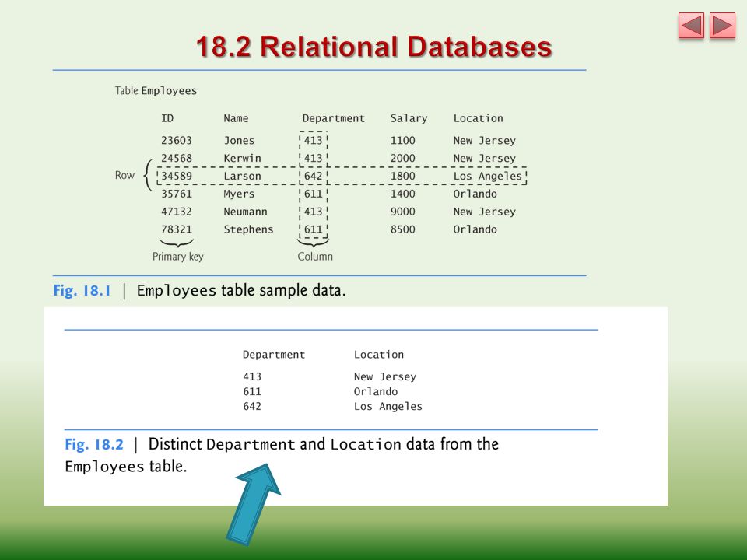Click department 642 in Larson's row

[x=314, y=177]
